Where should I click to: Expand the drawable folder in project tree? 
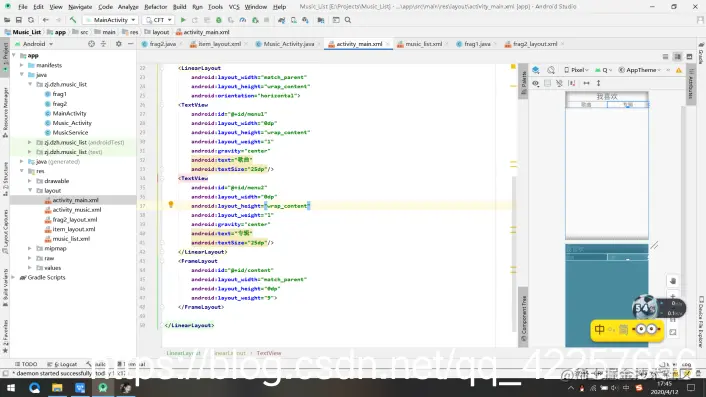30,181
